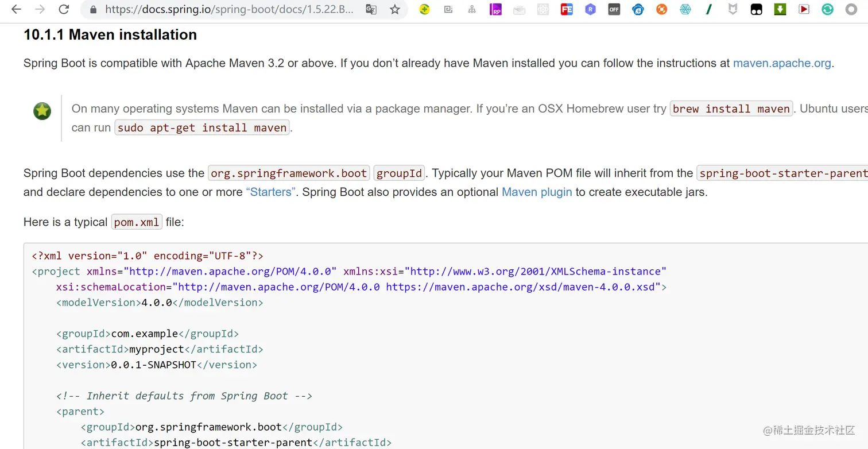
Task: Open the gray ring extension icon
Action: (851, 9)
